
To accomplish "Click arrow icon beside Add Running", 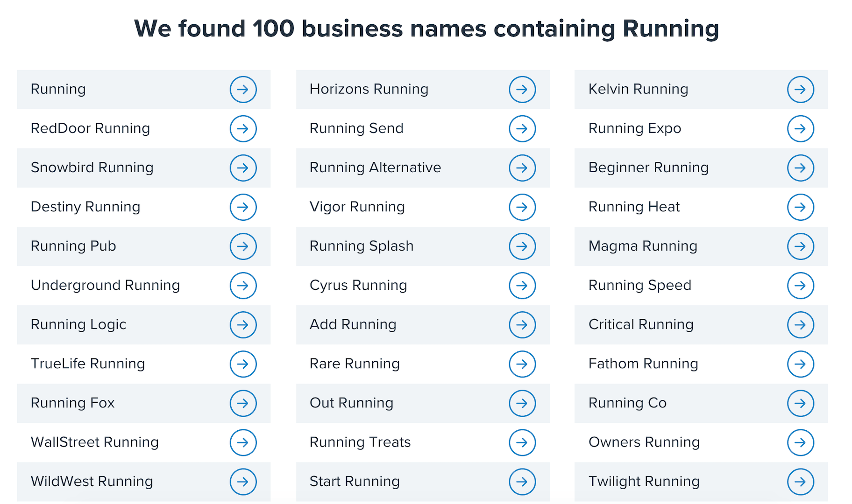I will pos(522,325).
